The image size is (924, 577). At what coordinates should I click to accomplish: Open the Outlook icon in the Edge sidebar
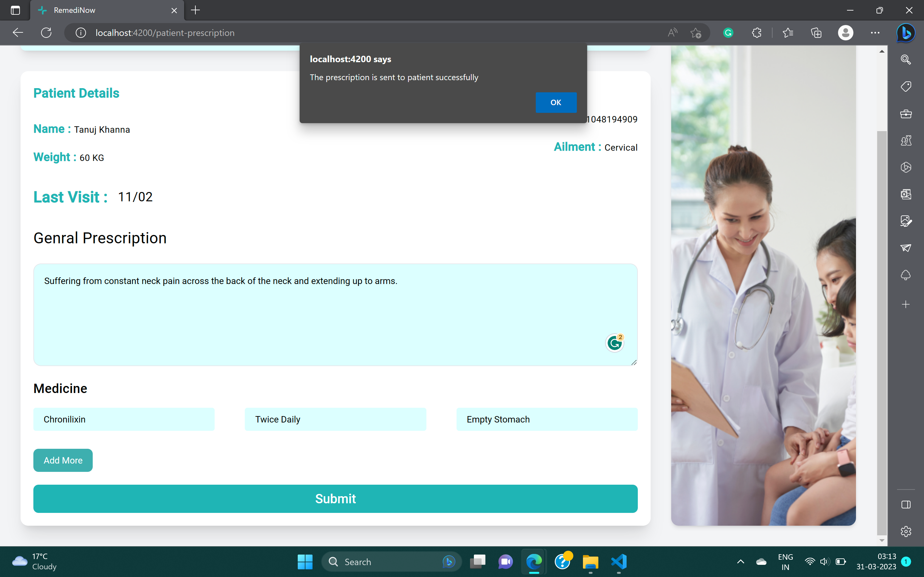point(906,194)
